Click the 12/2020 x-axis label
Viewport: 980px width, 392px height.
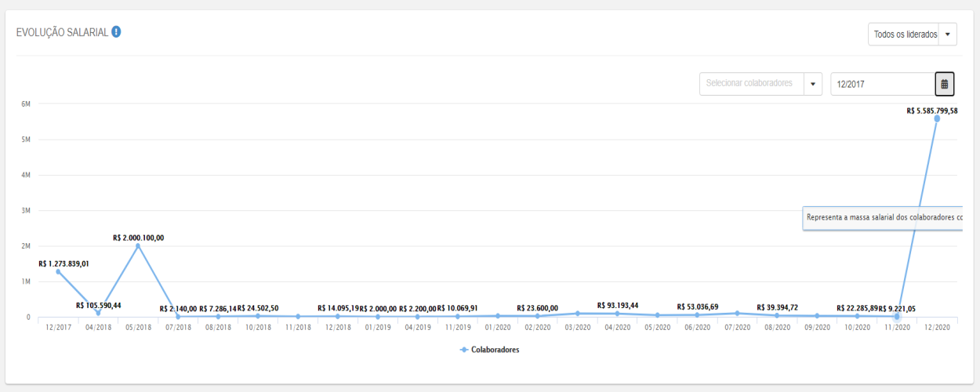[x=937, y=327]
